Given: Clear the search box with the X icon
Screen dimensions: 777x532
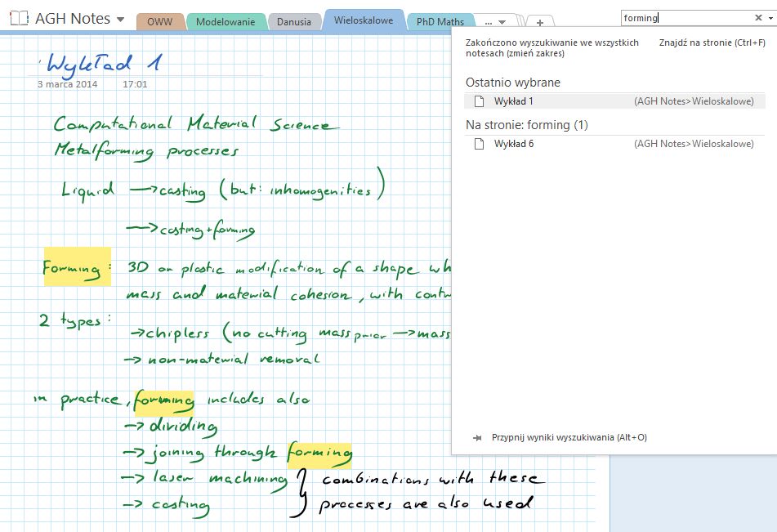Looking at the screenshot, I should click(757, 18).
